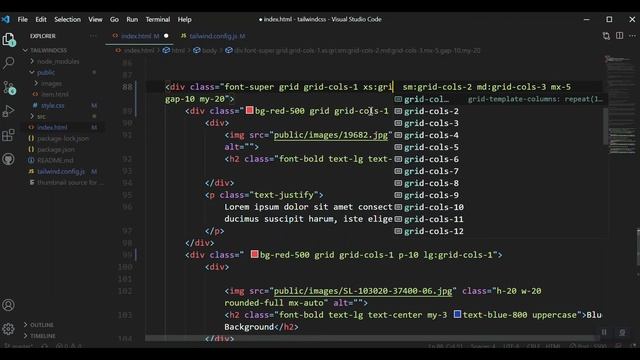640x360 pixels.
Task: Expand the images folder
Action: click(51, 83)
